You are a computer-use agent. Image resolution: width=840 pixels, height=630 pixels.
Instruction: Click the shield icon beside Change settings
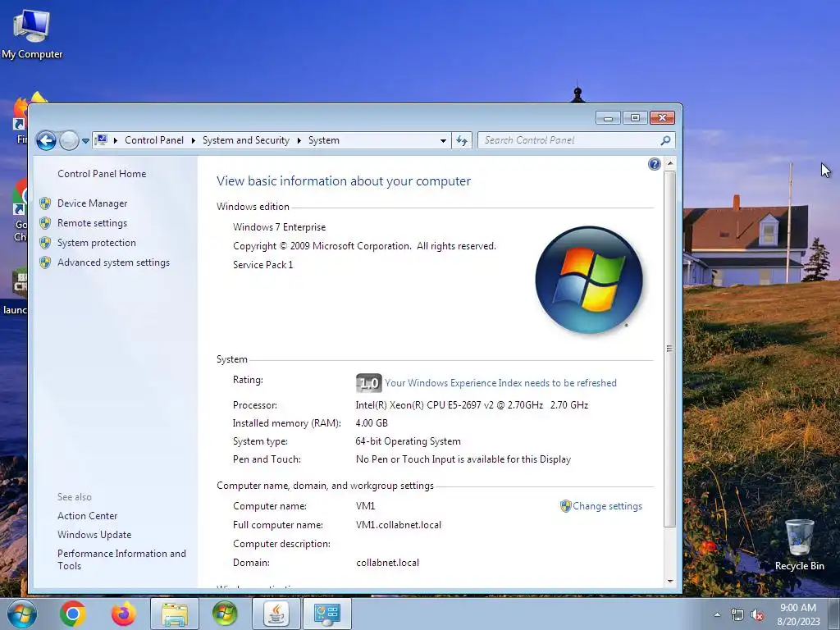[566, 506]
